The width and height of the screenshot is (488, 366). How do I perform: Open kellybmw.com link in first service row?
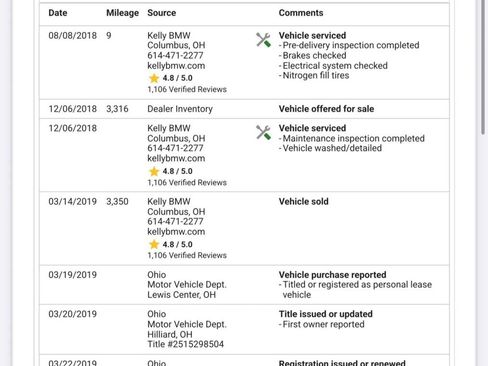coord(176,66)
